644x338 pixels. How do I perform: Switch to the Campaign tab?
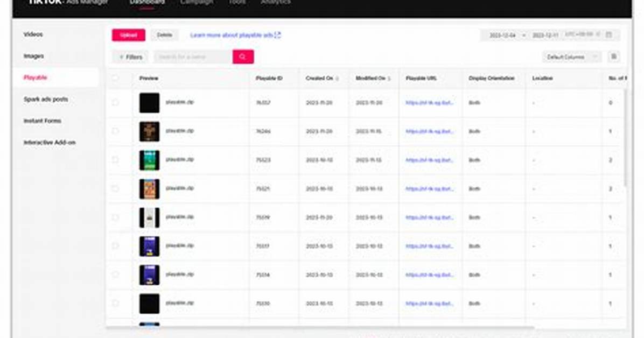tap(197, 3)
